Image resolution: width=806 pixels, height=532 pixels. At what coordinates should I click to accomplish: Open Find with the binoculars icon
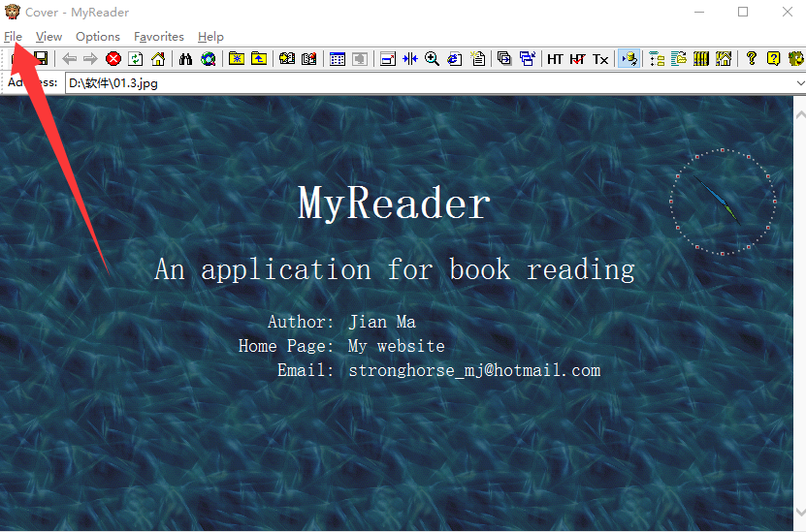tap(185, 59)
